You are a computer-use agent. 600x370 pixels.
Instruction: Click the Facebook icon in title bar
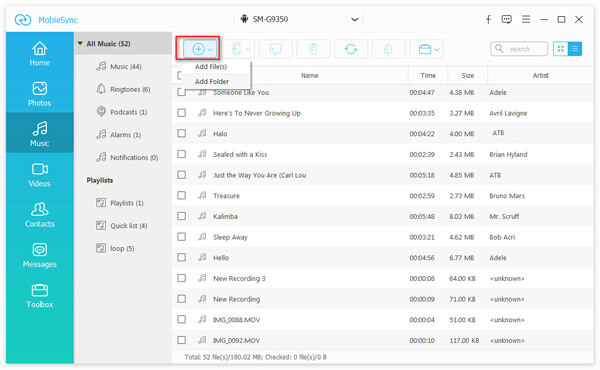point(488,20)
